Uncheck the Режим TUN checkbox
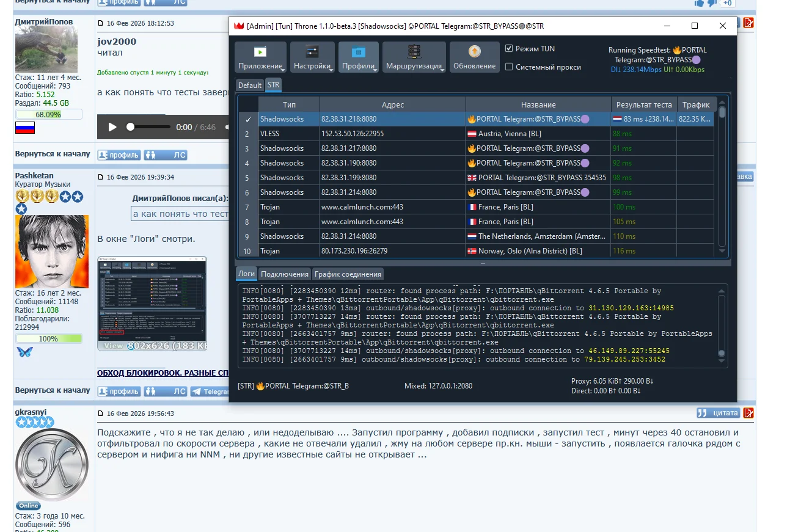This screenshot has height=532, width=790. 509,49
